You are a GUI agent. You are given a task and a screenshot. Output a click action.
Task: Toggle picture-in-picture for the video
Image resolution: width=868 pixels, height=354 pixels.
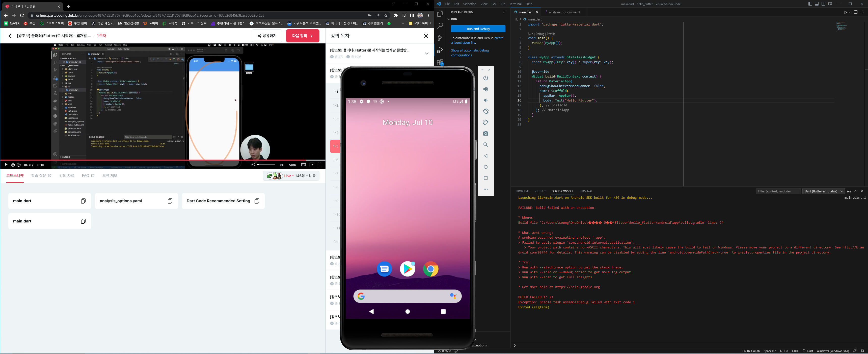tap(312, 165)
